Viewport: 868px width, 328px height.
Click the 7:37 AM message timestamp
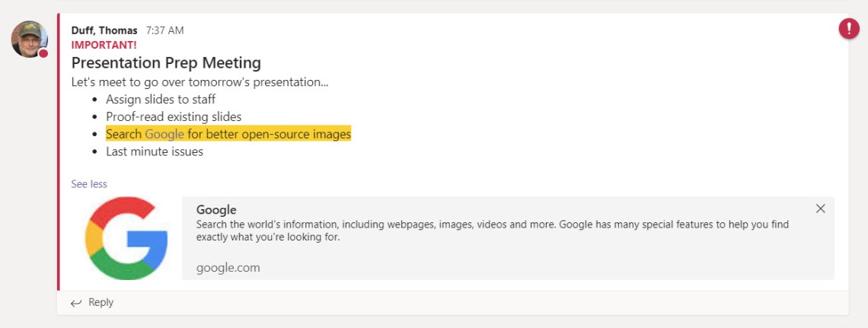(164, 30)
